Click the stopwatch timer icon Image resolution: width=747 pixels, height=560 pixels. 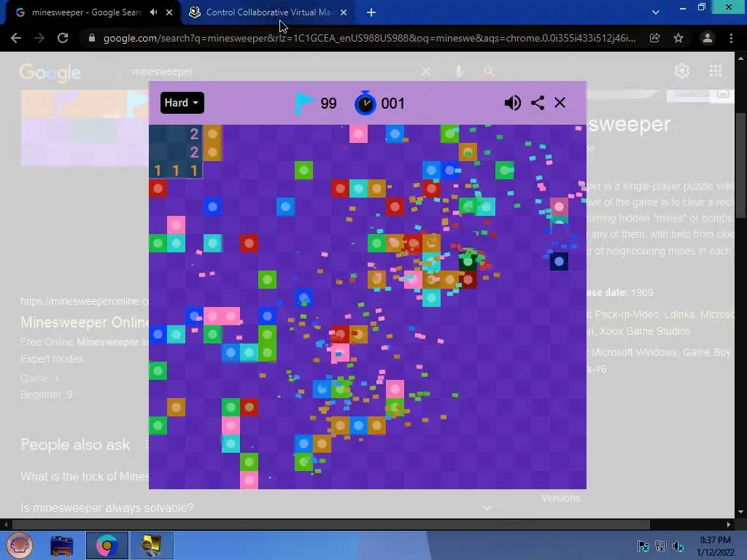tap(365, 103)
